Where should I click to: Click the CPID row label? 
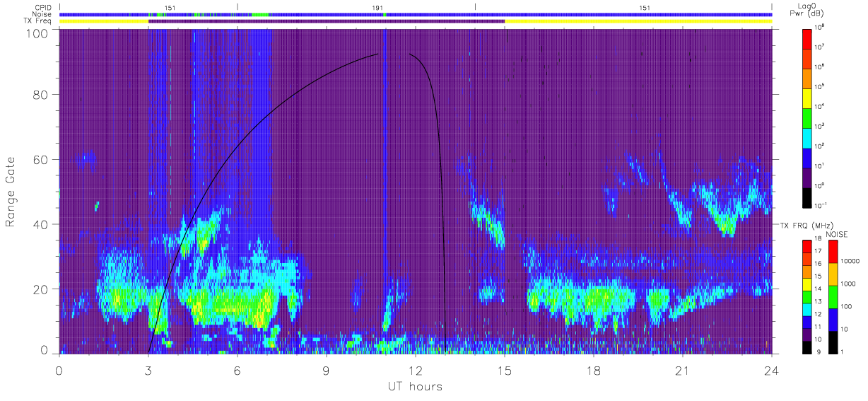point(43,8)
